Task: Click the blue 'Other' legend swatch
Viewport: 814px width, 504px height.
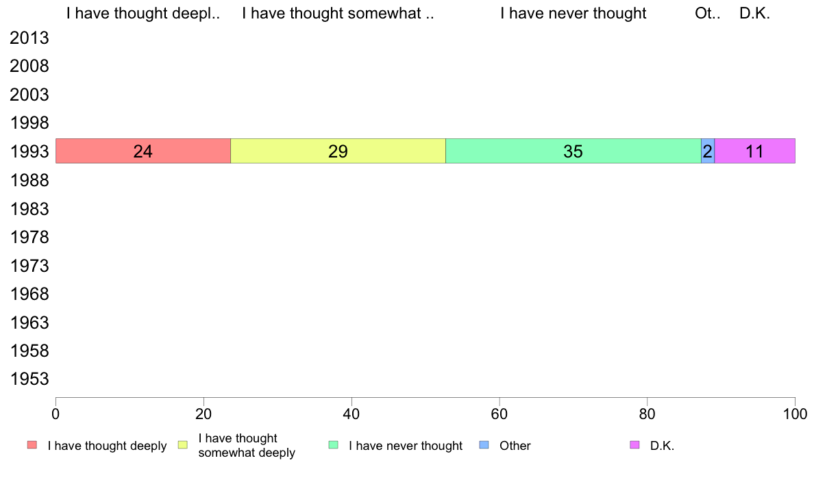Action: (484, 445)
